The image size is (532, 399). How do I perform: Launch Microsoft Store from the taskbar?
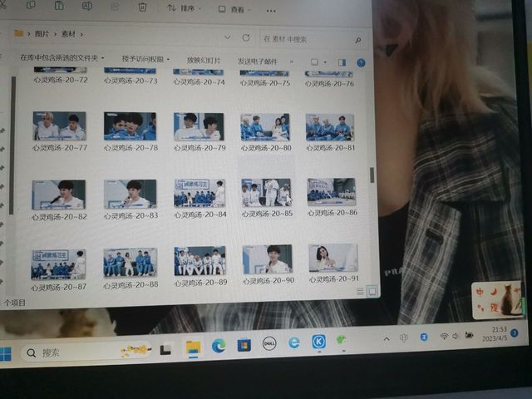(x=244, y=344)
